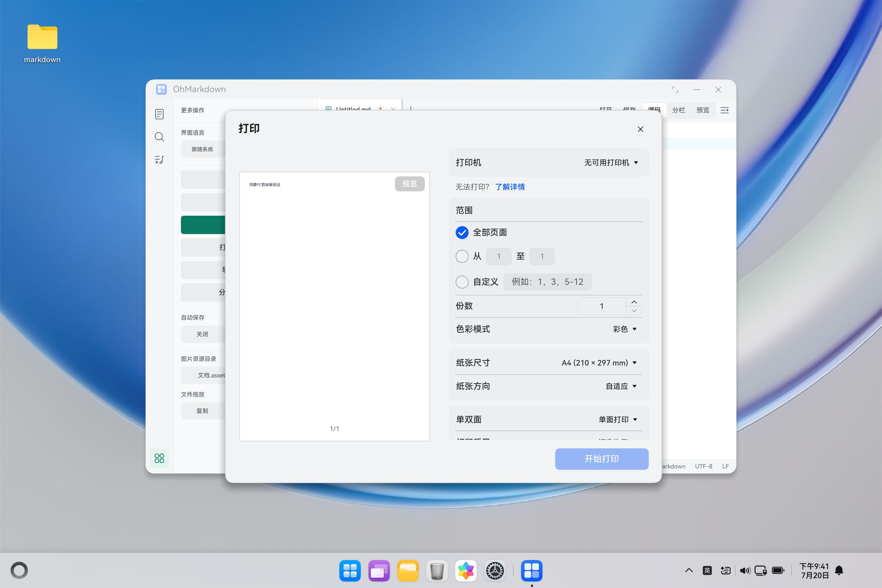Toggle the right panel menu icon in OhMarkdown
This screenshot has width=882, height=588.
[x=725, y=110]
